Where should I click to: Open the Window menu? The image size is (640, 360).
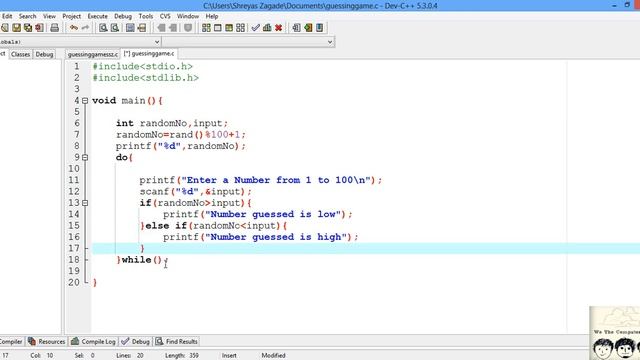pos(188,16)
